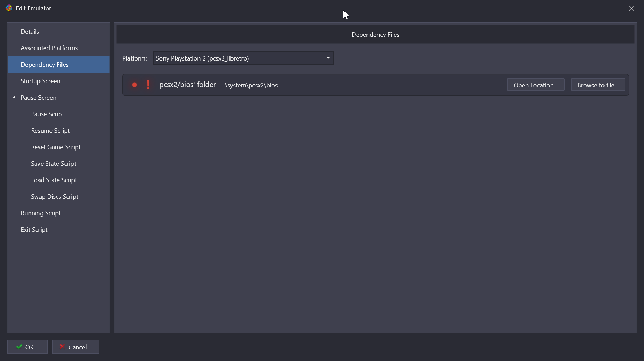The width and height of the screenshot is (644, 361).
Task: Open the Platform dropdown list
Action: (243, 58)
